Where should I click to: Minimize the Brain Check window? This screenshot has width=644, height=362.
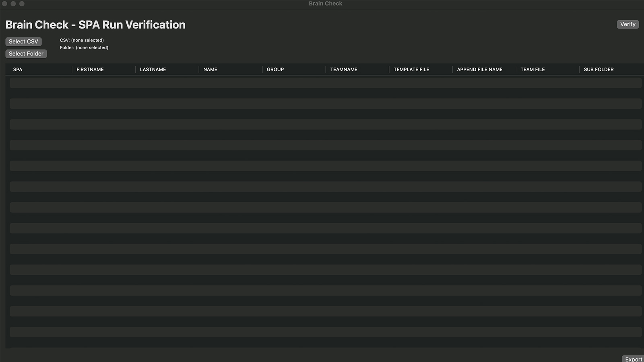[x=13, y=4]
